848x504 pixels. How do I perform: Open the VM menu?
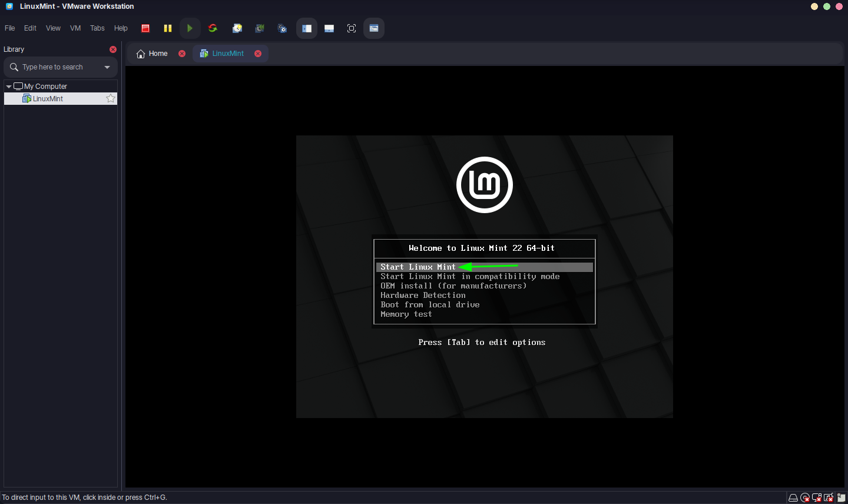point(75,28)
